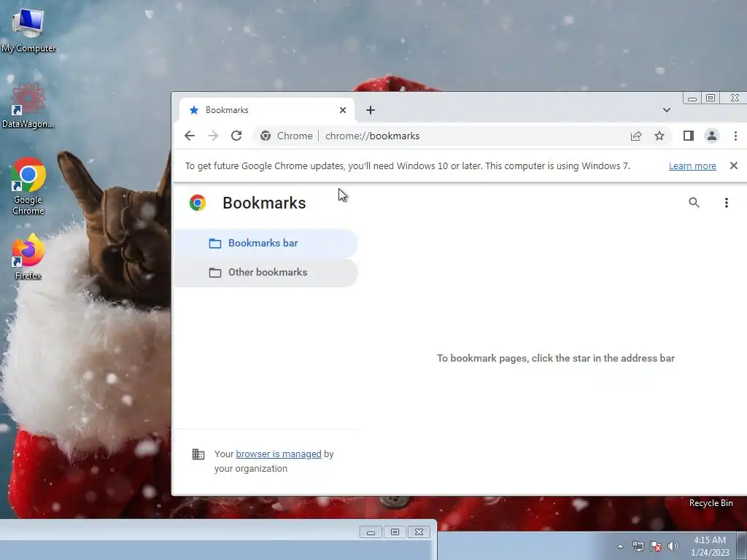
Task: Click the address bar URL chrome://bookmarks
Action: [x=372, y=136]
